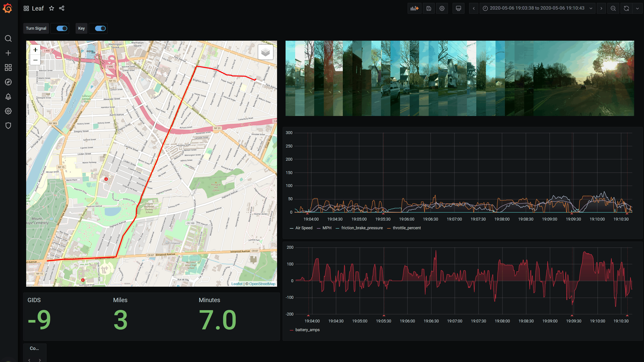The width and height of the screenshot is (644, 362).
Task: Shift time range forward with right chevron
Action: [x=601, y=8]
